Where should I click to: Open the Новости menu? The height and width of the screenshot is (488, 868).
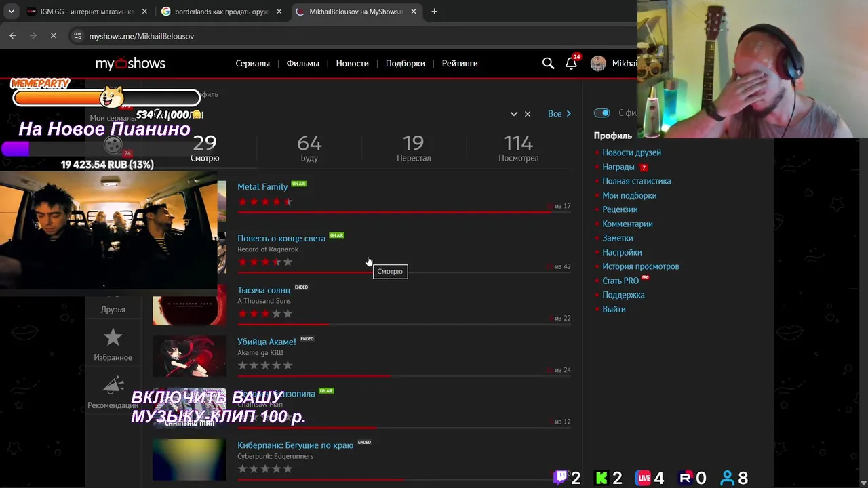point(352,63)
